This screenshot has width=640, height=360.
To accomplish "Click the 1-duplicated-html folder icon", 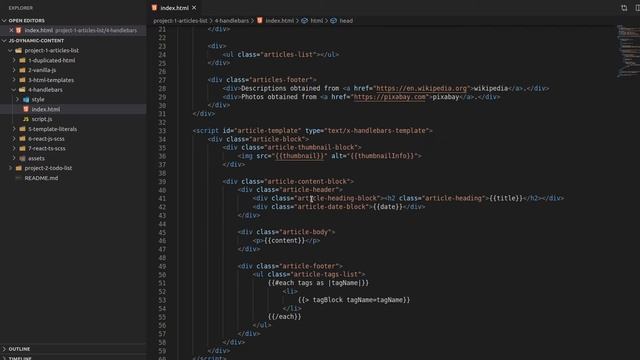I will [x=22, y=60].
